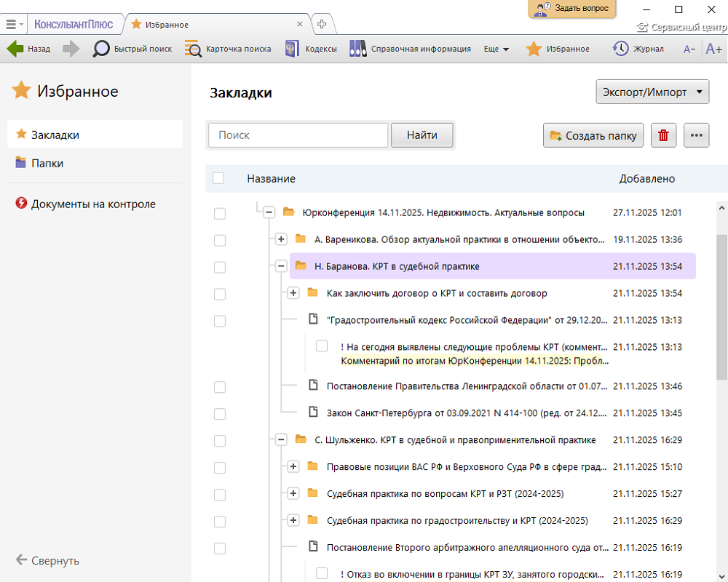Increase font size with A+ icon
Screen dimensions: 728x582
pyautogui.click(x=713, y=49)
